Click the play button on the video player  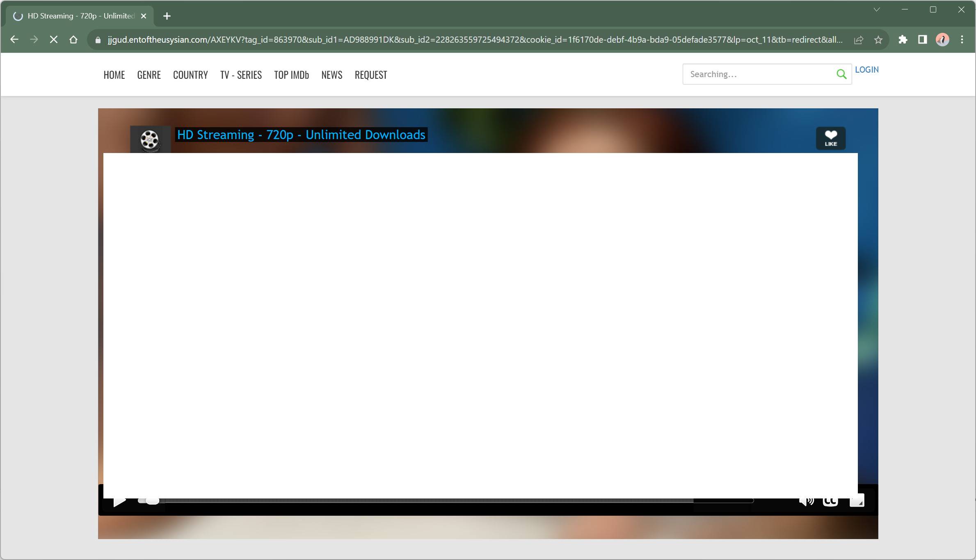point(119,500)
